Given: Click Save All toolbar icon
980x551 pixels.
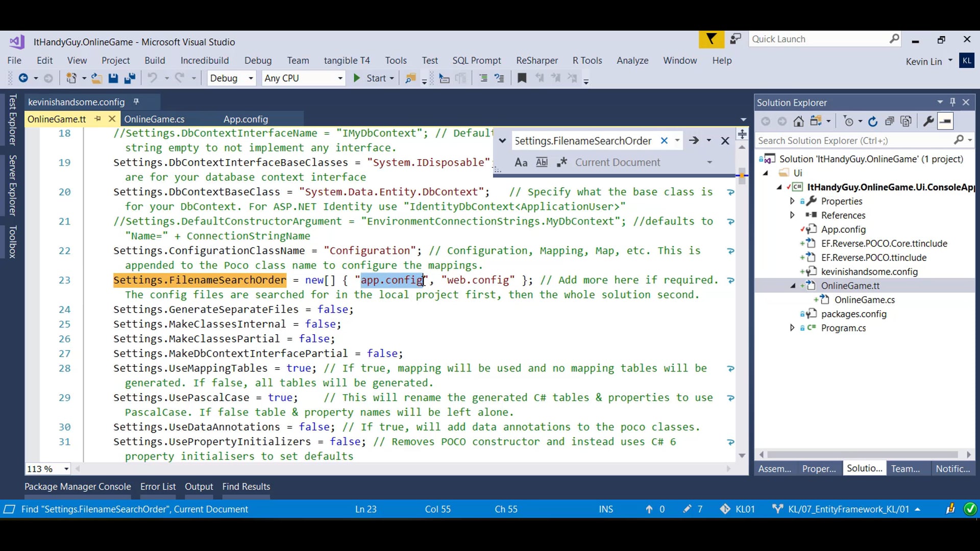Looking at the screenshot, I should point(130,78).
